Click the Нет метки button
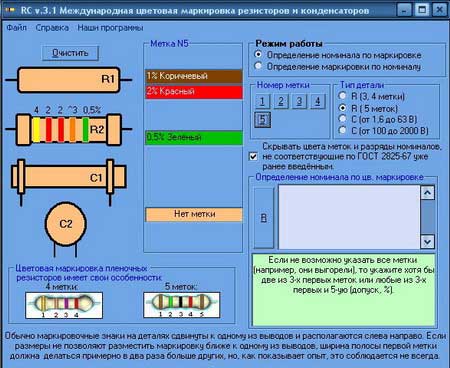 point(194,214)
